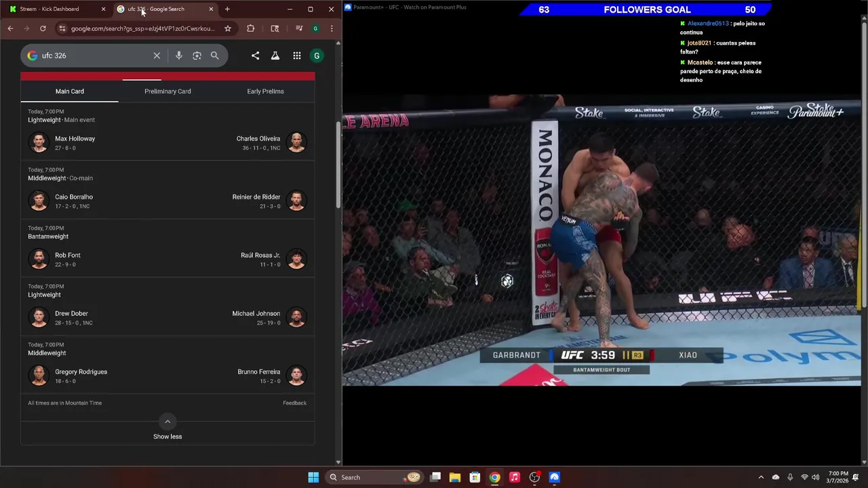Click Rob Font's name

[68, 256]
